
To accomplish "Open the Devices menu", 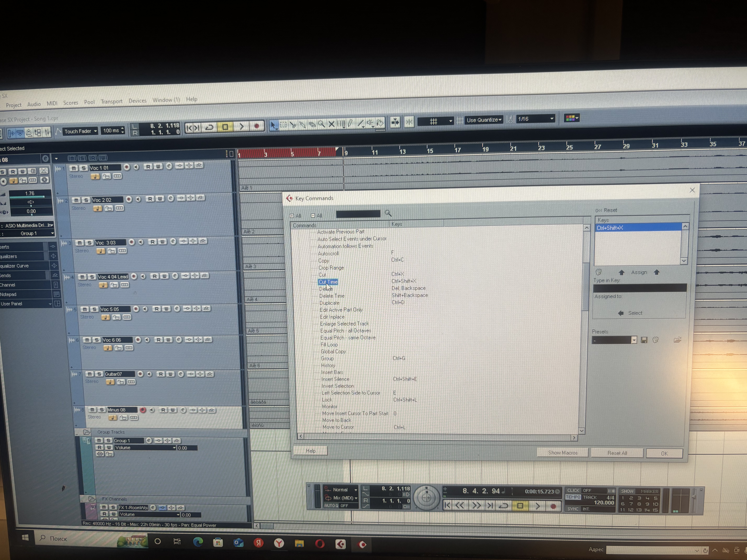I will coord(137,101).
